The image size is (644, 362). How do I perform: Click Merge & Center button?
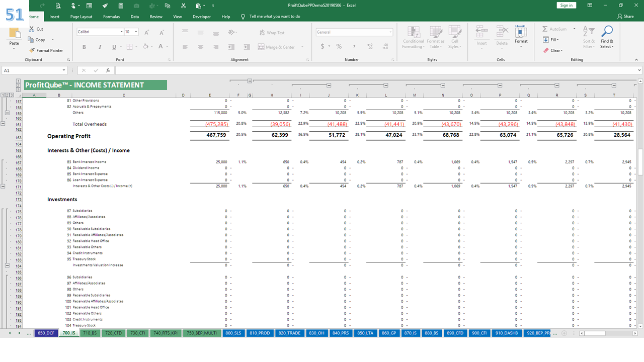[x=276, y=47]
